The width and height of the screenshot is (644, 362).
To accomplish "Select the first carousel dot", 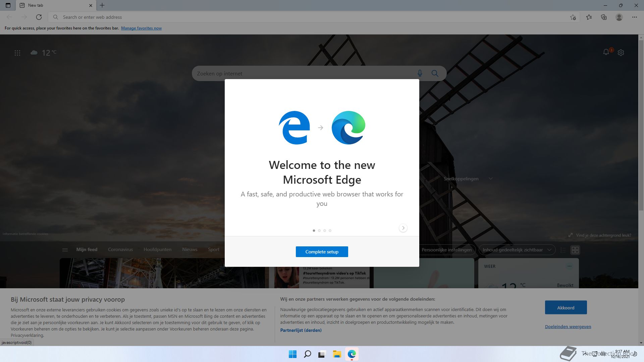I will [314, 231].
